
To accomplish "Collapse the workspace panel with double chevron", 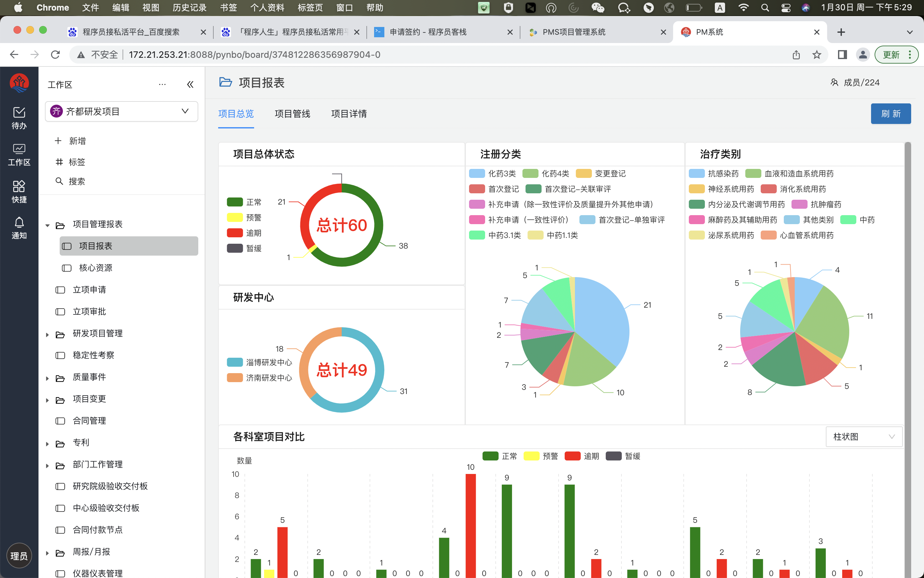I will tap(190, 84).
